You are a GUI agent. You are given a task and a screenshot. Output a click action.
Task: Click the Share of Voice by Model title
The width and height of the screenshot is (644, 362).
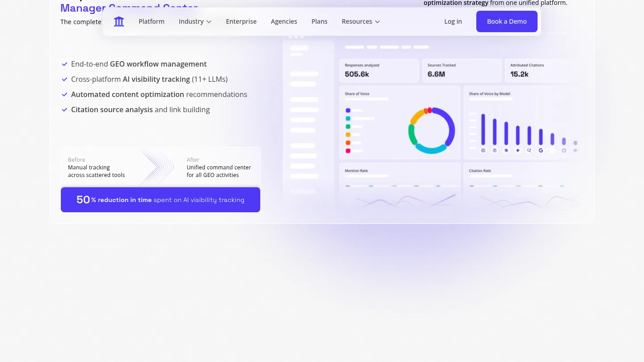point(489,94)
